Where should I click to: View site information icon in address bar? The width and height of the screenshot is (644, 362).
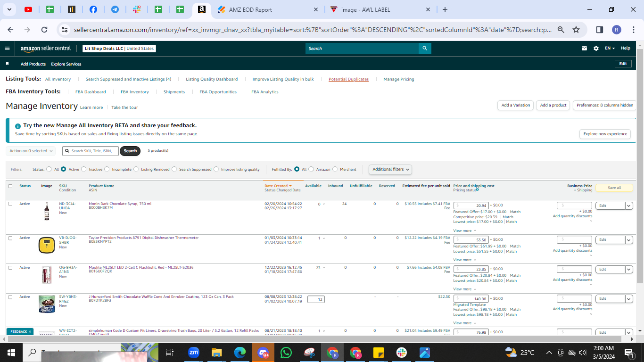click(x=65, y=30)
